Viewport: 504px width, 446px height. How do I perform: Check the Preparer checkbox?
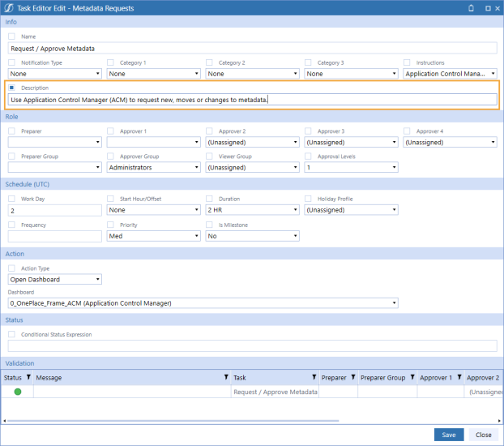tap(11, 131)
